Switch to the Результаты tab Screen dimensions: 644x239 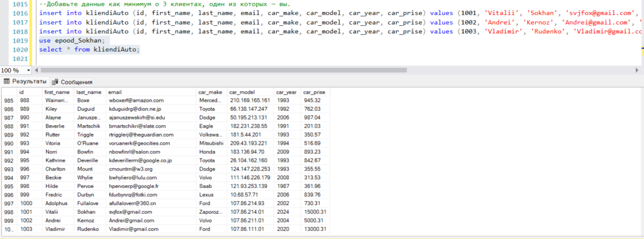click(25, 81)
